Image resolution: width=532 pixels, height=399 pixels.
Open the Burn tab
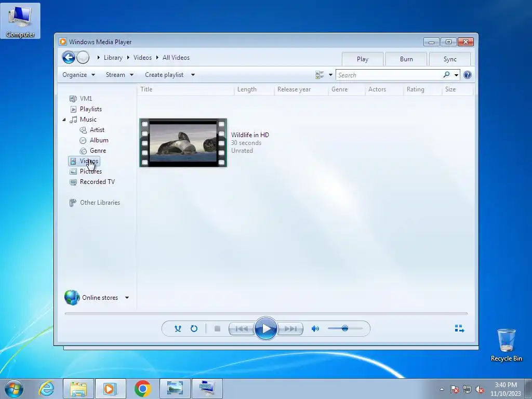(406, 59)
